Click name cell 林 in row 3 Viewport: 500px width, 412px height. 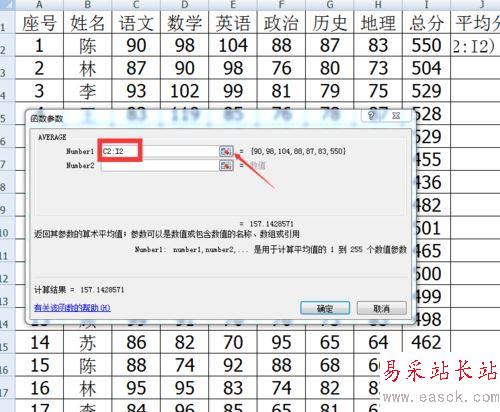pos(88,68)
